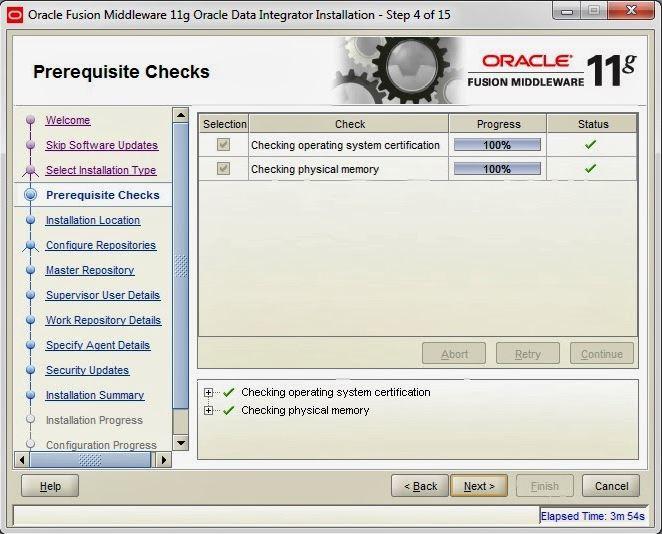
Task: Select the Prerequisite Checks step label
Action: [x=103, y=195]
